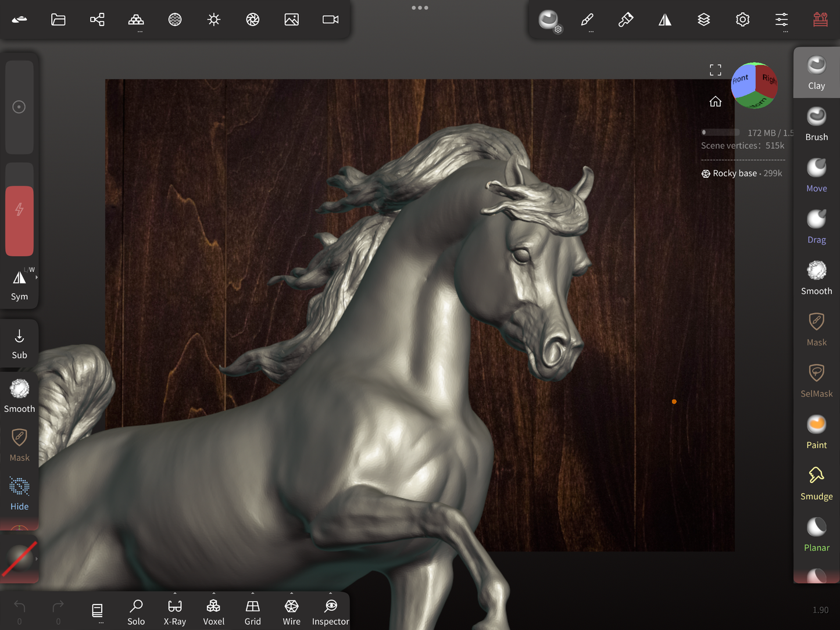Viewport: 840px width, 630px height.
Task: Open the Files folder menu
Action: tap(58, 20)
